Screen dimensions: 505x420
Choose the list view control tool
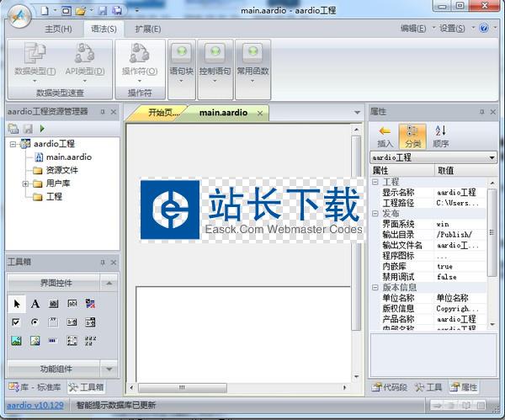[72, 340]
